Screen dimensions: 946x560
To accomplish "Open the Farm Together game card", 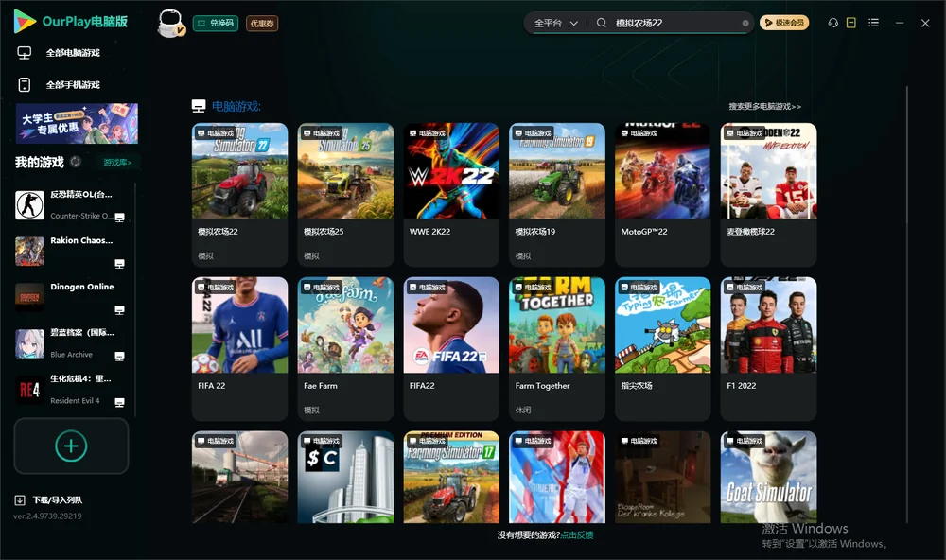I will [557, 348].
